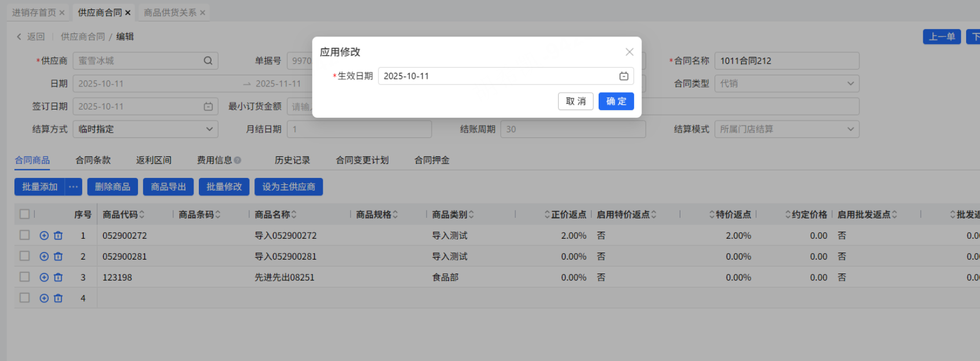Close the 应用修改 dialog
This screenshot has height=361, width=980.
point(629,52)
